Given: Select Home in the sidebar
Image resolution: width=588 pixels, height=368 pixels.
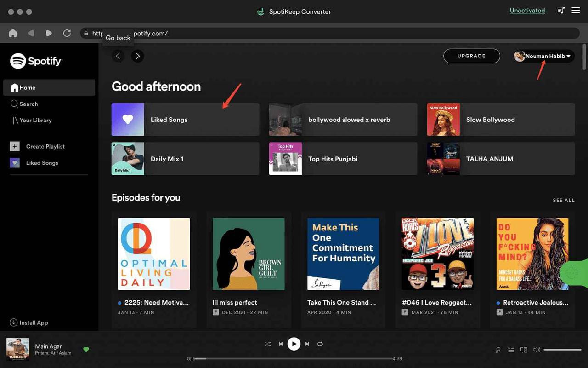Looking at the screenshot, I should tap(27, 87).
